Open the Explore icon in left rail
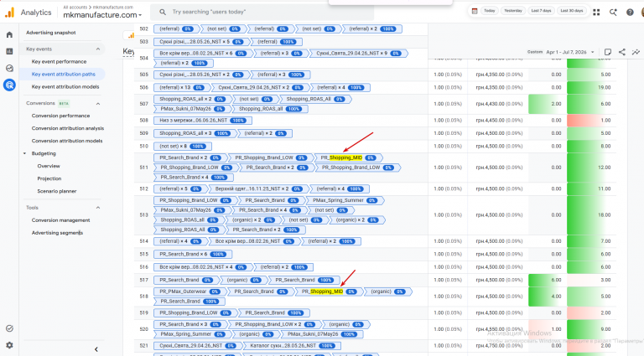The height and width of the screenshot is (356, 644). (9, 69)
